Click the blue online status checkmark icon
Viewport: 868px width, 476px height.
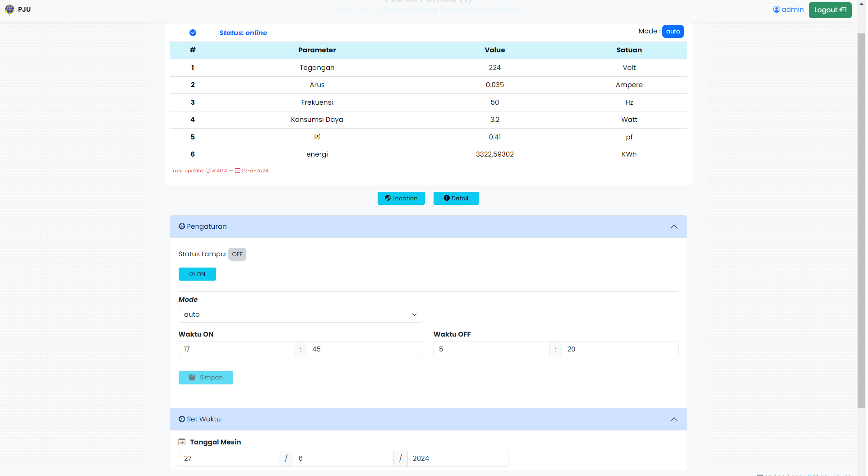pos(193,33)
